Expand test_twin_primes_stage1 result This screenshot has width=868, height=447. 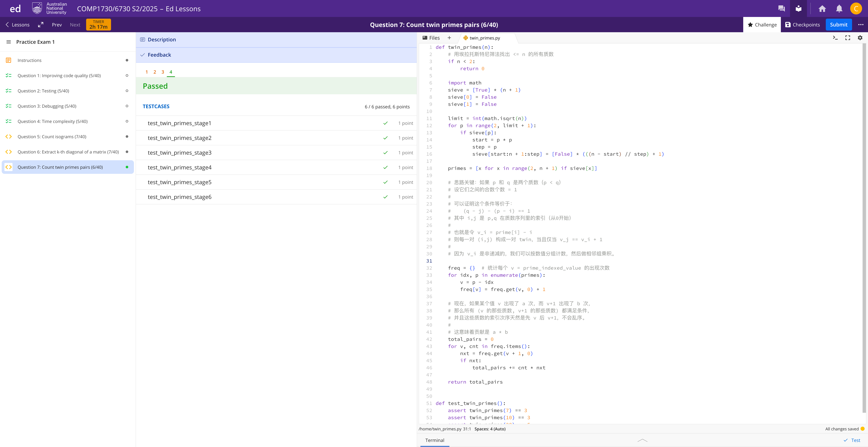(276, 123)
